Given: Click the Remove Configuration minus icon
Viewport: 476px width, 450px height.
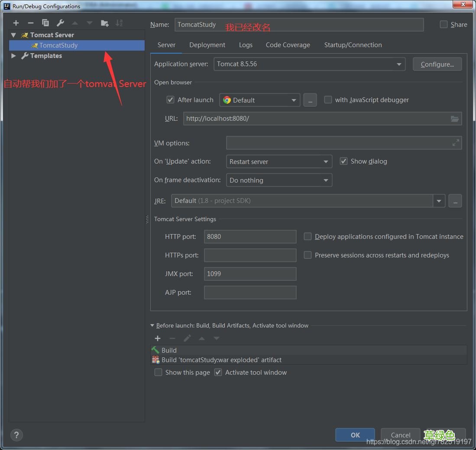Looking at the screenshot, I should click(30, 23).
